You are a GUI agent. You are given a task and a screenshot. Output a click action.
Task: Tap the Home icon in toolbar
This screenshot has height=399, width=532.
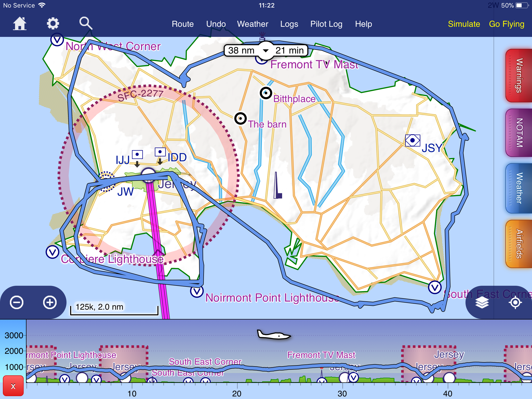(x=20, y=24)
